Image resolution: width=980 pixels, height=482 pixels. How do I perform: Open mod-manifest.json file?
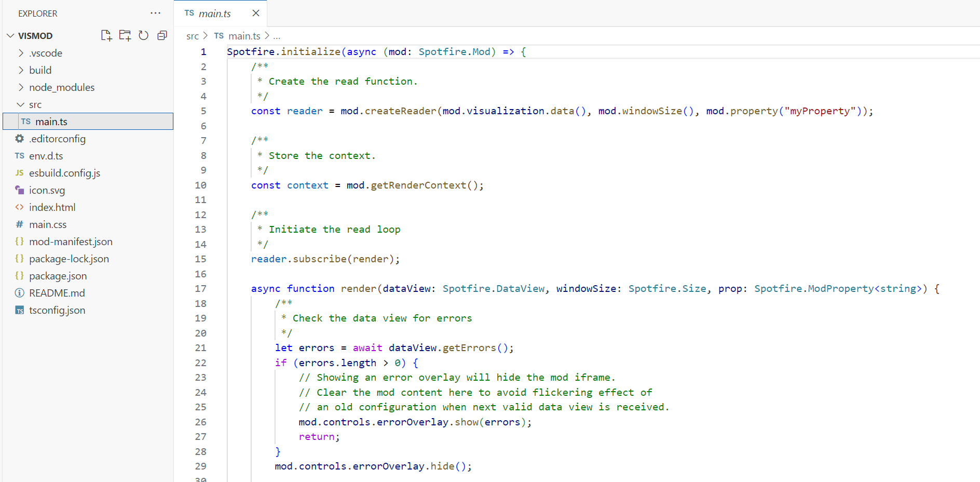point(88,242)
